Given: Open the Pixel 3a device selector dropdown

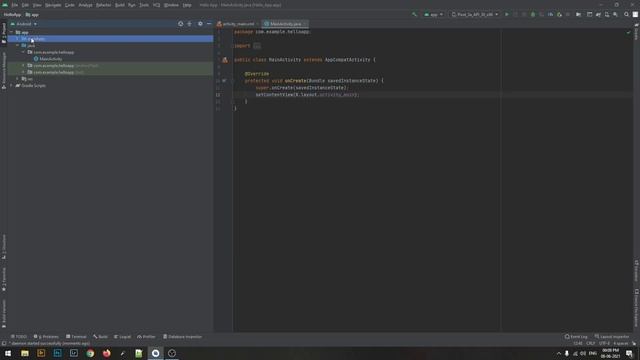Looking at the screenshot, I should pos(474,14).
